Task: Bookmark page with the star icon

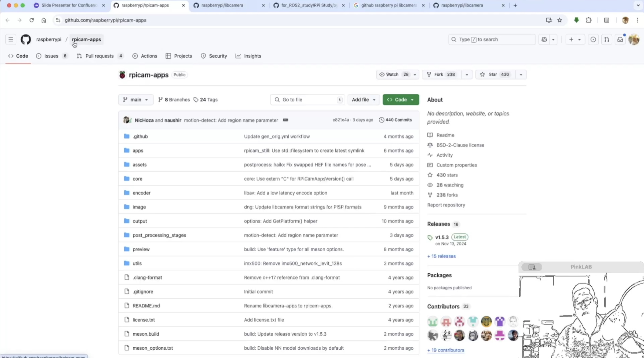Action: (x=560, y=20)
